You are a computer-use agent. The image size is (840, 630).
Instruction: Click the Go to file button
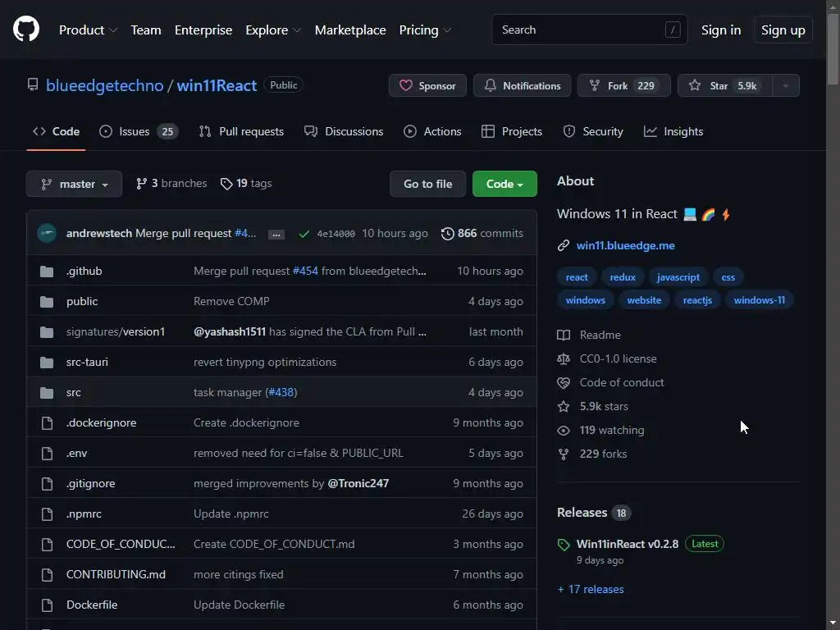(427, 184)
